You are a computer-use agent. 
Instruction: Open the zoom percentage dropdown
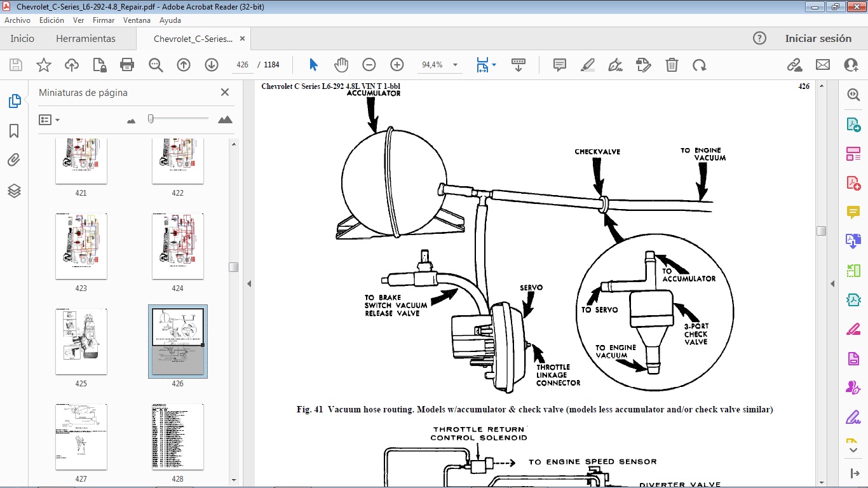click(455, 65)
